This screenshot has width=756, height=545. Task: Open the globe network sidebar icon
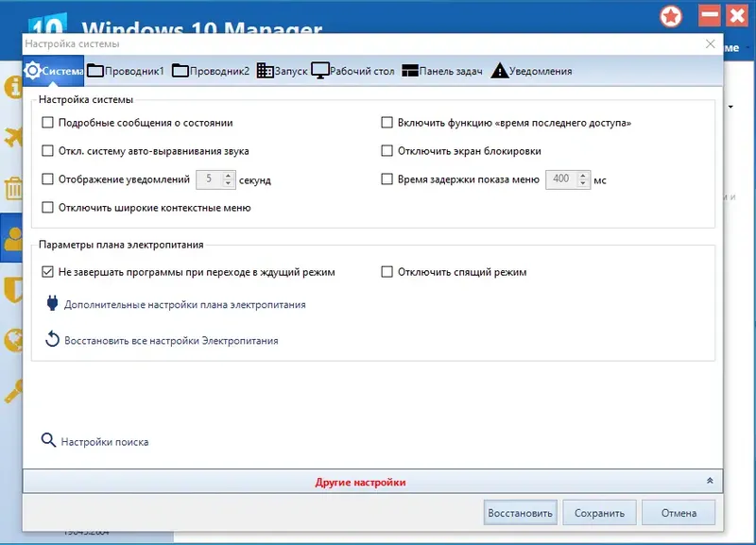(13, 340)
